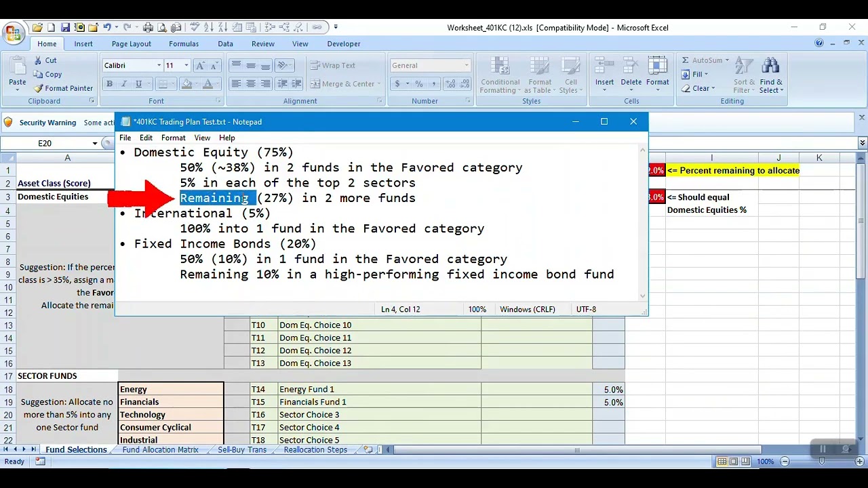Screen dimensions: 868x488
Task: Switch to Page Break Preview in status bar
Action: click(747, 462)
